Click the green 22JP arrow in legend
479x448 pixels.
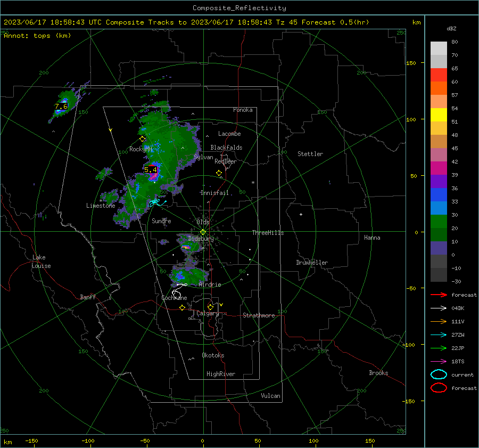(439, 348)
